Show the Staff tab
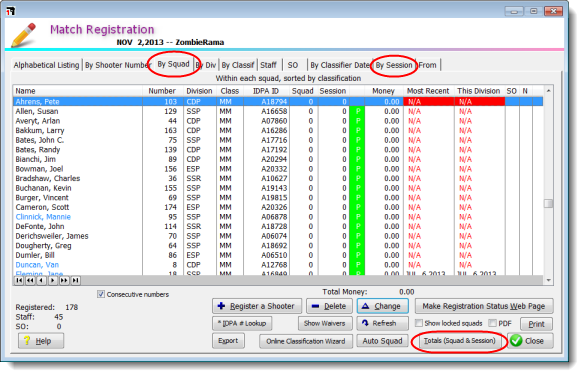This screenshot has width=584, height=377. click(269, 65)
